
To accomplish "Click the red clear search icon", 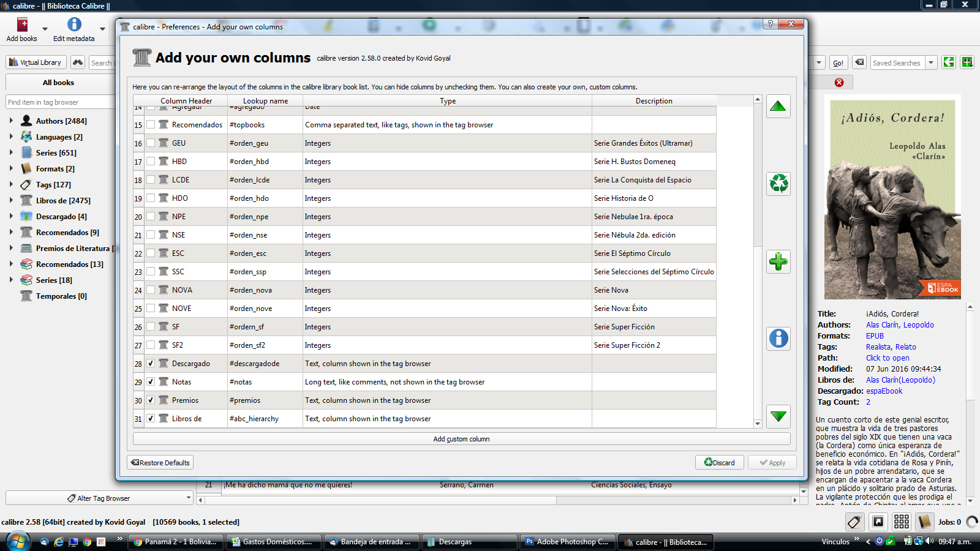I will [x=839, y=82].
